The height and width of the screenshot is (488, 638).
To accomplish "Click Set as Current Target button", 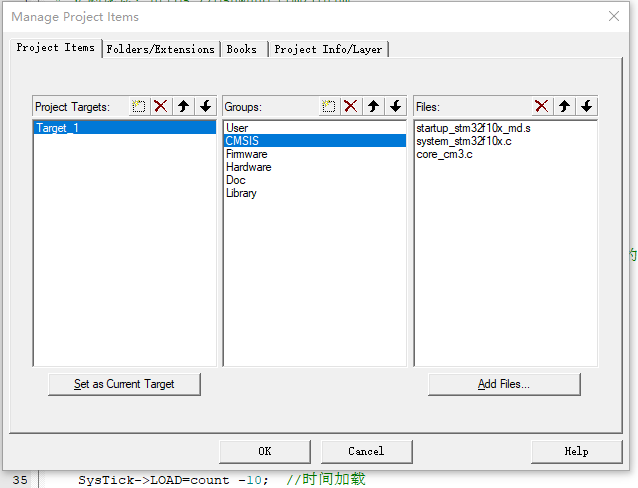I will click(x=125, y=384).
